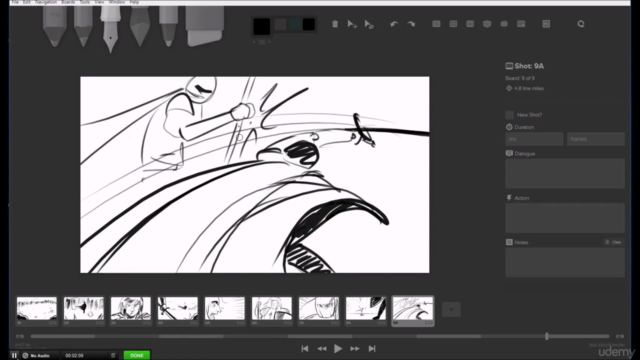Click into the Action text box
Screen dimensions: 640x360
click(565, 218)
